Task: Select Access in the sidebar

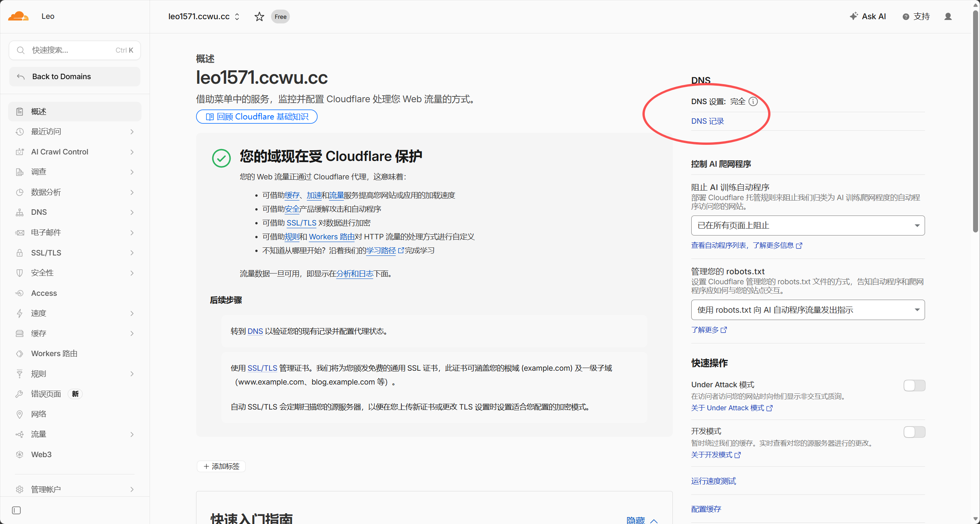Action: [x=75, y=293]
